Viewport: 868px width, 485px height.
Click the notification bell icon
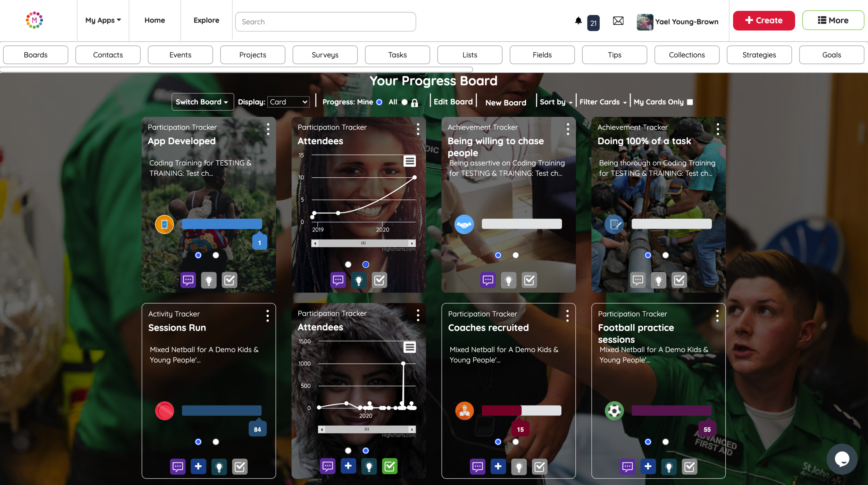click(x=578, y=21)
